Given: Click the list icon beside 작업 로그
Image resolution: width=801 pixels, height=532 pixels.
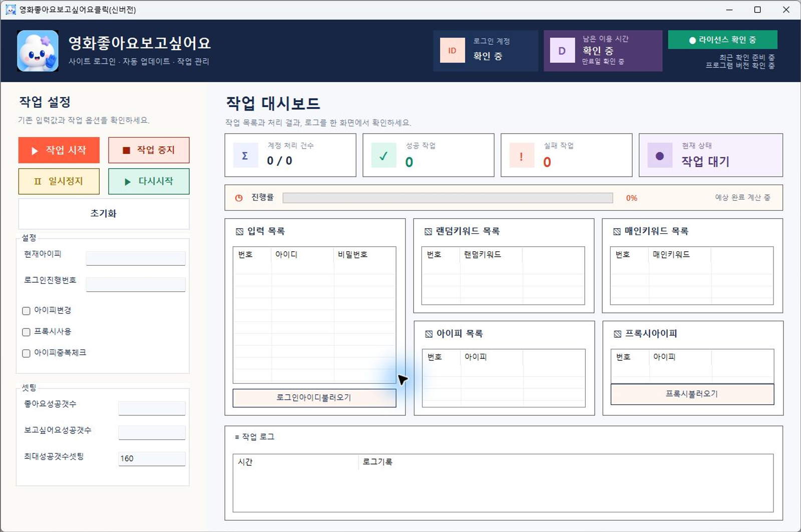Looking at the screenshot, I should click(237, 437).
